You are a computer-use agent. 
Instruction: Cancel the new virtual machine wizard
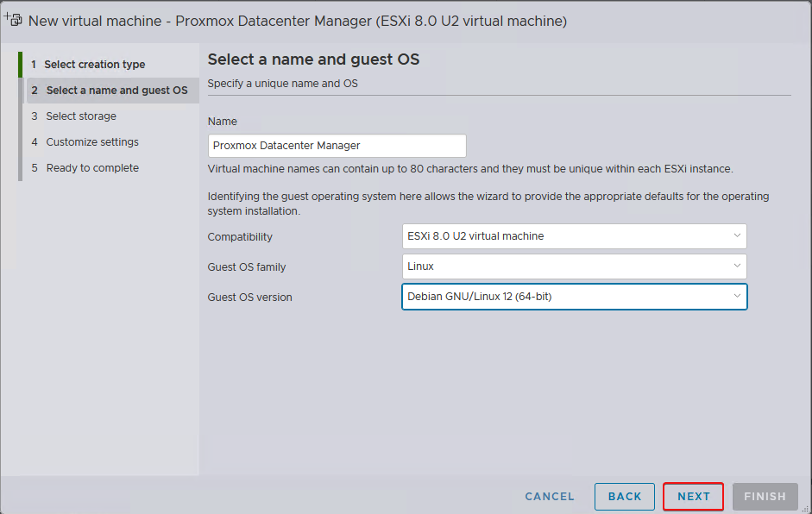[550, 497]
